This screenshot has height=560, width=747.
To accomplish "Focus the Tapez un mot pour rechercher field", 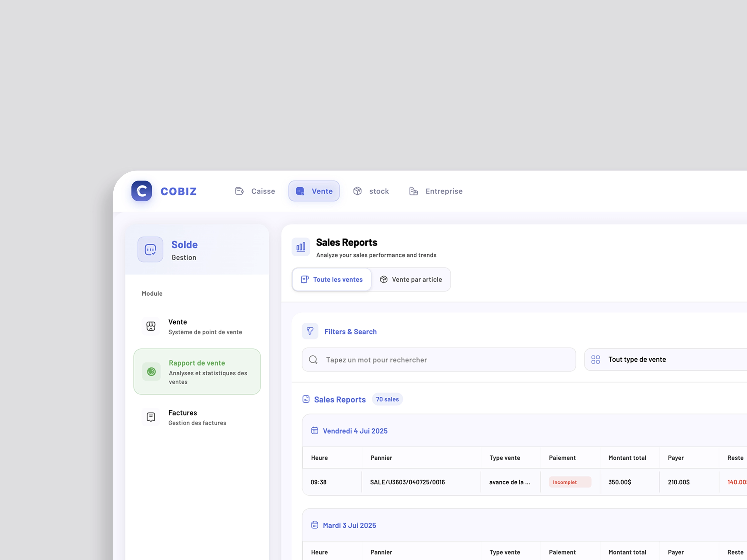I will (x=439, y=360).
